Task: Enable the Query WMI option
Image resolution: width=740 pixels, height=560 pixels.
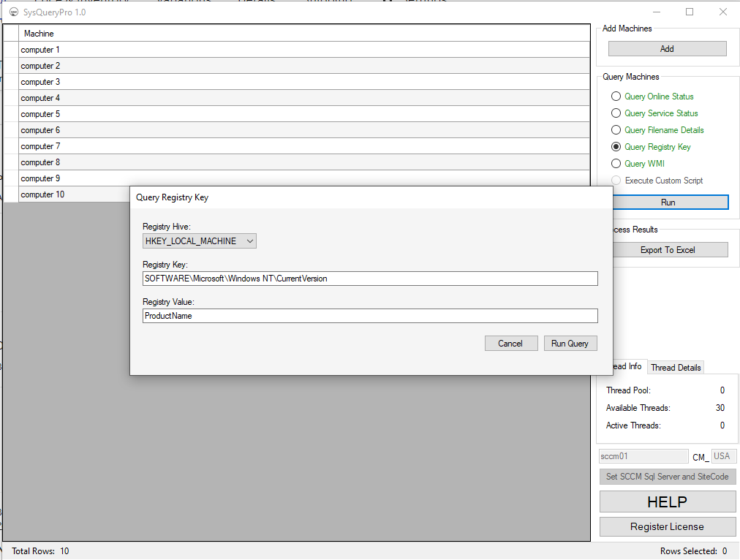Action: tap(616, 163)
